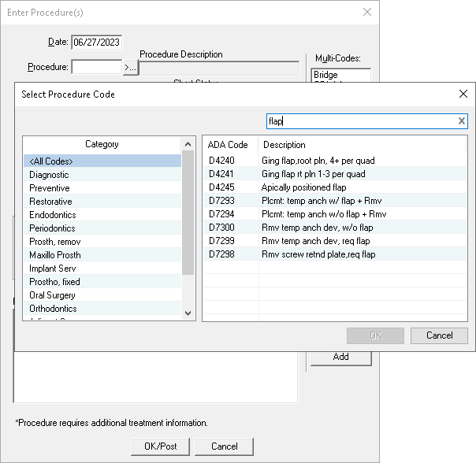Click the Date field showing 06/27/2023
Viewport: 476px width, 463px height.
pyautogui.click(x=96, y=43)
